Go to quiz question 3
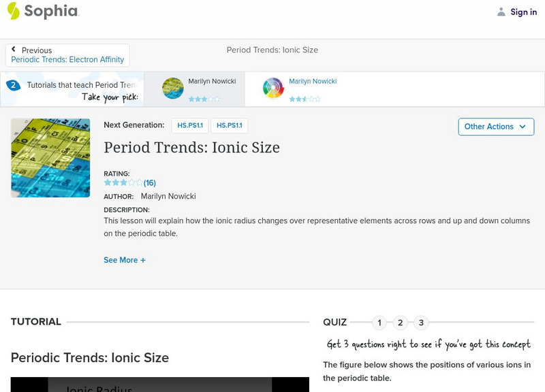This screenshot has height=392, width=545. click(421, 323)
